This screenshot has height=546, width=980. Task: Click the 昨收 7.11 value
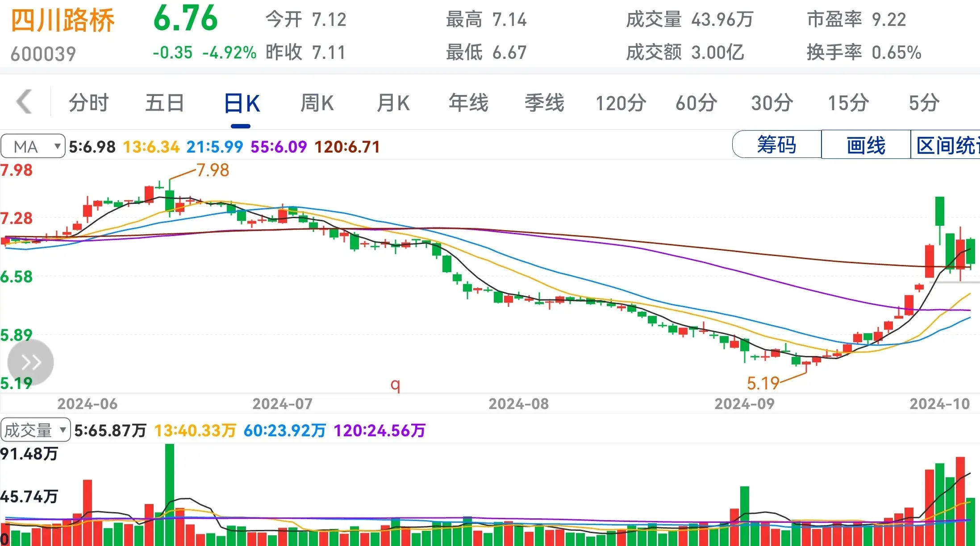pyautogui.click(x=306, y=53)
